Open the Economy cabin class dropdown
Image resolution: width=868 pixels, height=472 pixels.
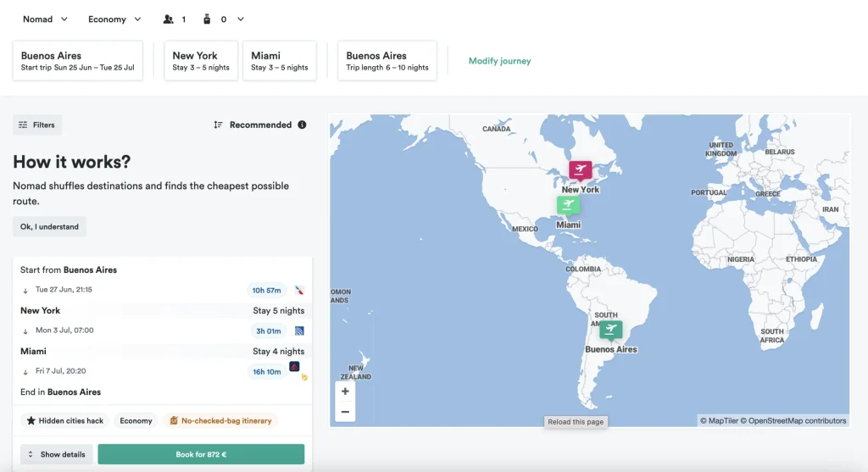[114, 19]
